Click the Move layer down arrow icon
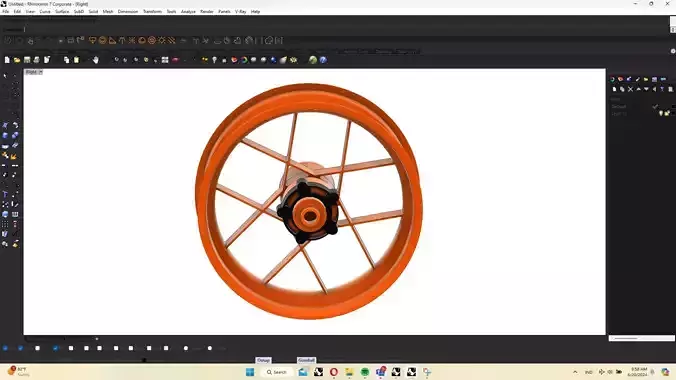The width and height of the screenshot is (676, 380). pos(646,89)
